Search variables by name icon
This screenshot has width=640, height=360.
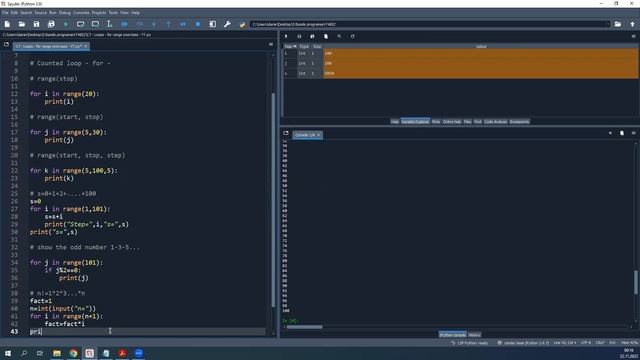tap(339, 36)
